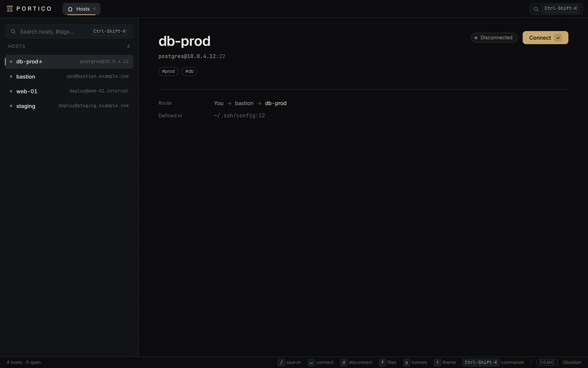The width and height of the screenshot is (588, 368).
Task: Click bastion in the Route path
Action: point(244,103)
